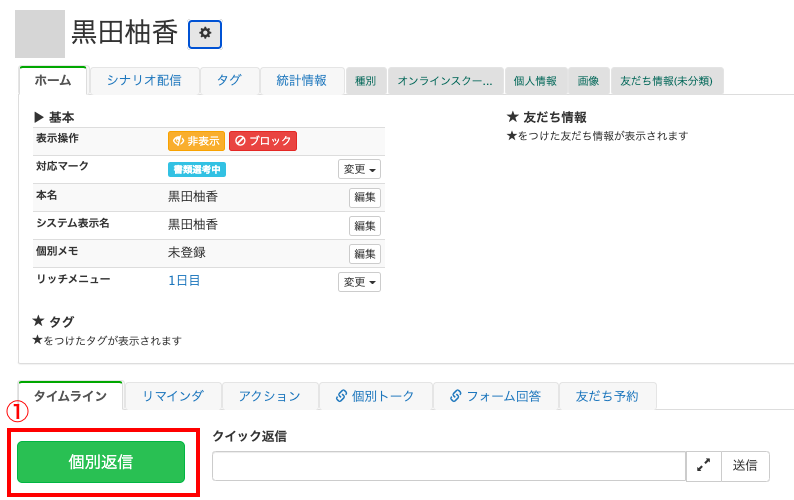Open リッチメニュー 変更 dropdown
Image resolution: width=794 pixels, height=500 pixels.
[359, 282]
